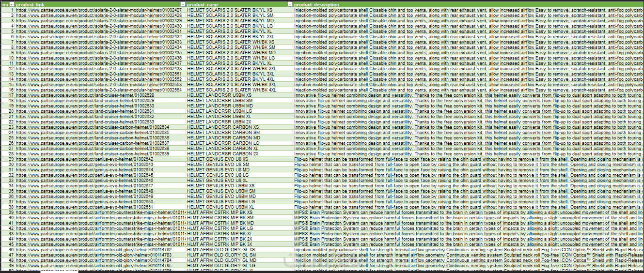644x273 pixels.
Task: Select cell HELMET LANDCRSR U9BM XS
Action: 239,95
